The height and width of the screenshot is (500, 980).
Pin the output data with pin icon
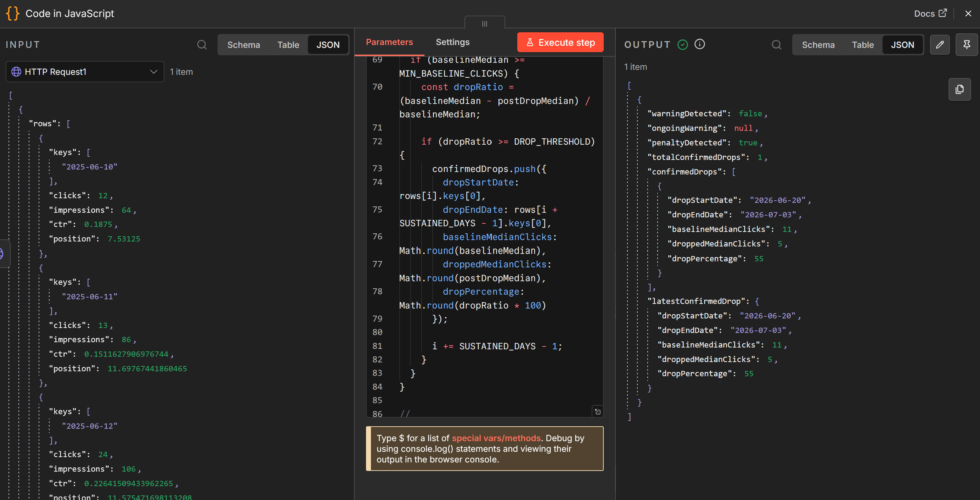[966, 45]
